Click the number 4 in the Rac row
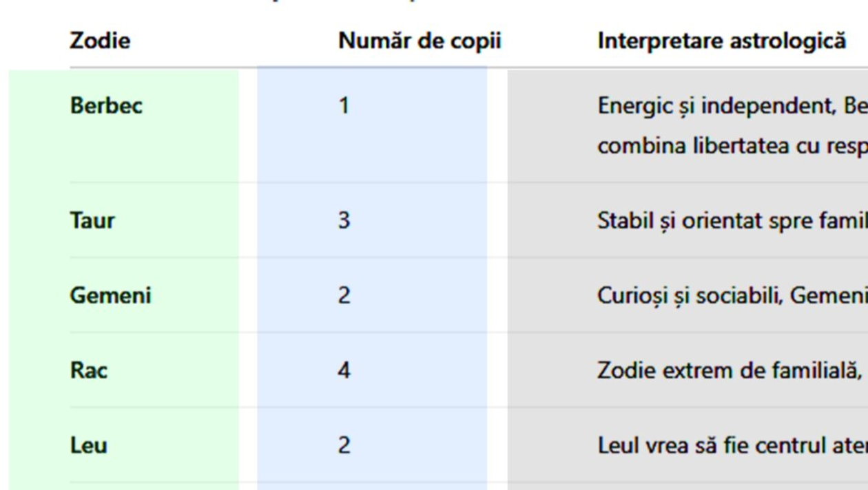 [x=344, y=370]
